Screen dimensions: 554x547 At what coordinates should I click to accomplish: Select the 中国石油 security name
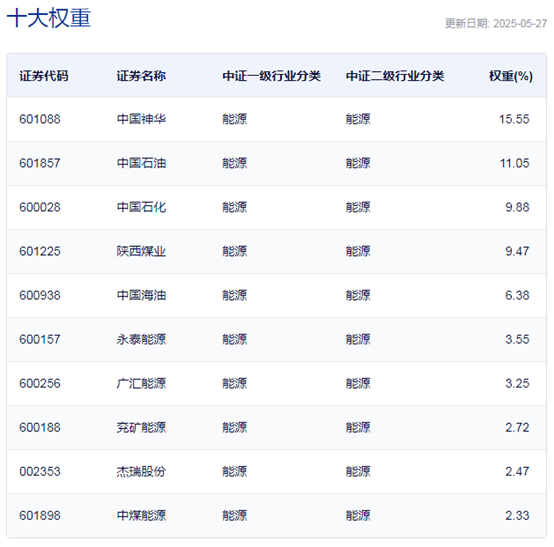[141, 163]
